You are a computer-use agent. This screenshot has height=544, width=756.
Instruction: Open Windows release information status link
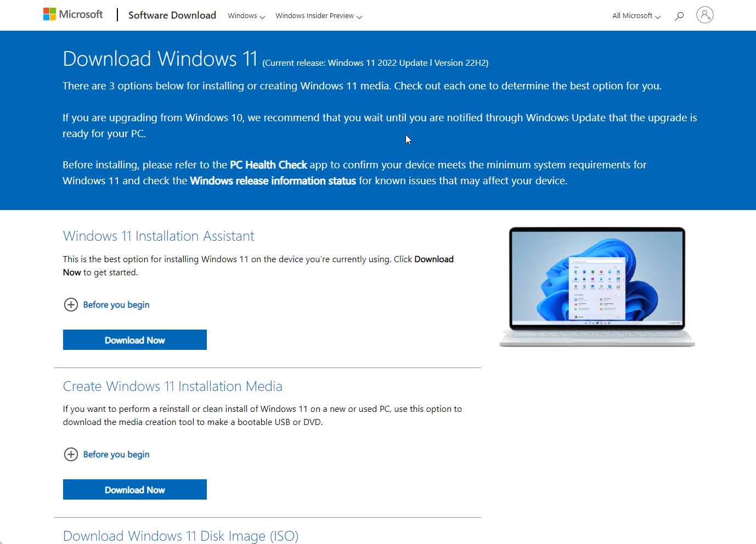273,181
